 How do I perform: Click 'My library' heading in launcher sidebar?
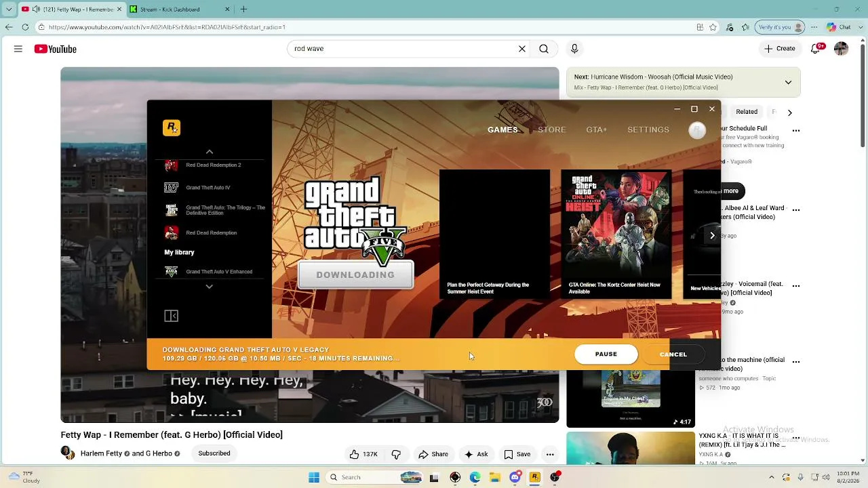pos(179,252)
